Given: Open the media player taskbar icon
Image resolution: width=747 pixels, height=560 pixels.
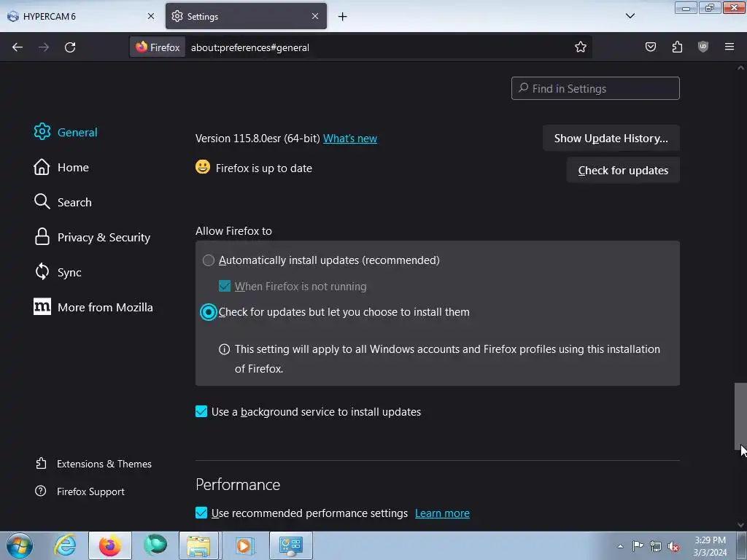Looking at the screenshot, I should 244,545.
